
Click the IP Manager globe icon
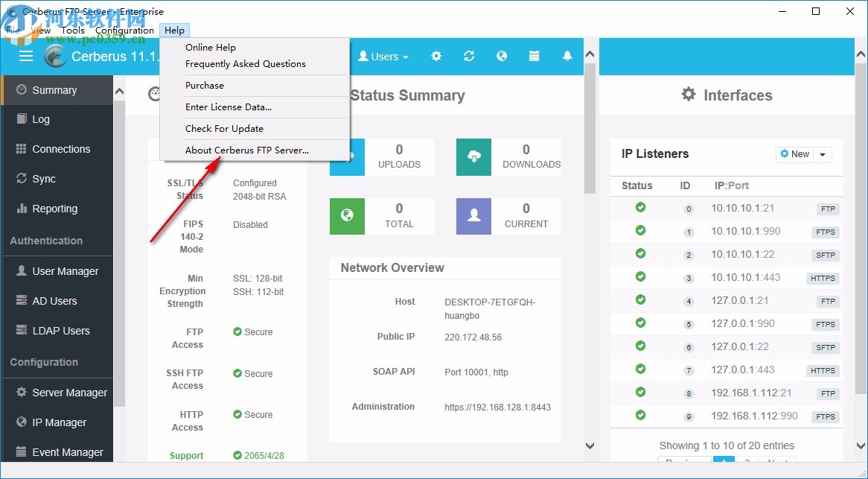tap(21, 422)
